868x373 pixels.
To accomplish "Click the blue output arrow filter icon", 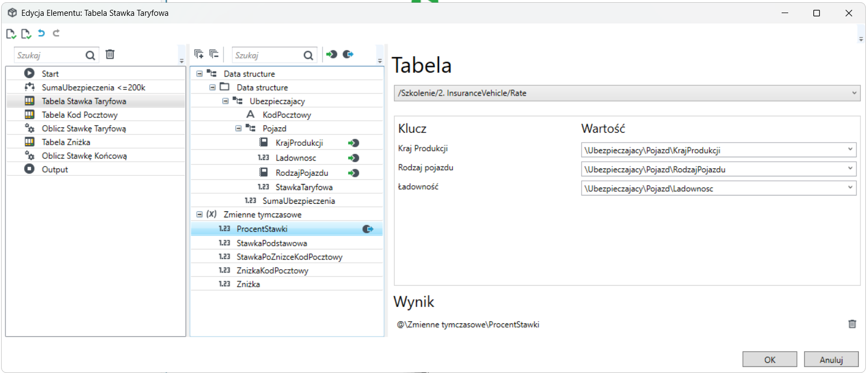I will pyautogui.click(x=348, y=54).
